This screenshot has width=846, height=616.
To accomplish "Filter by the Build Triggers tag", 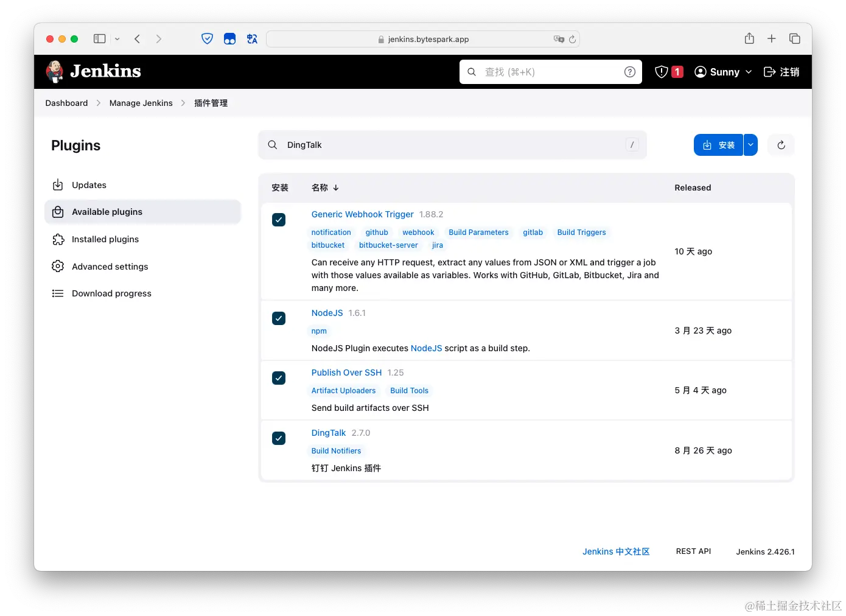I will coord(581,233).
